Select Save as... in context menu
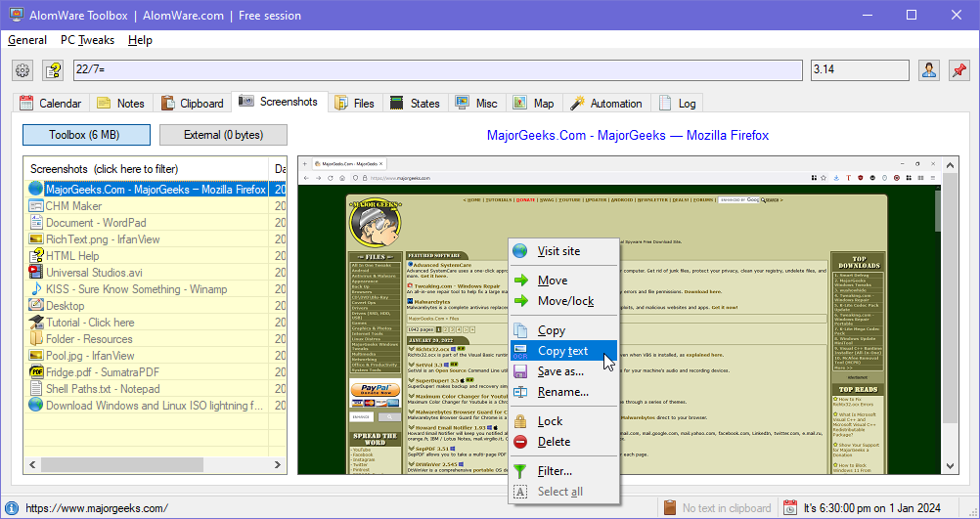Screen dimensions: 980x519 560,371
